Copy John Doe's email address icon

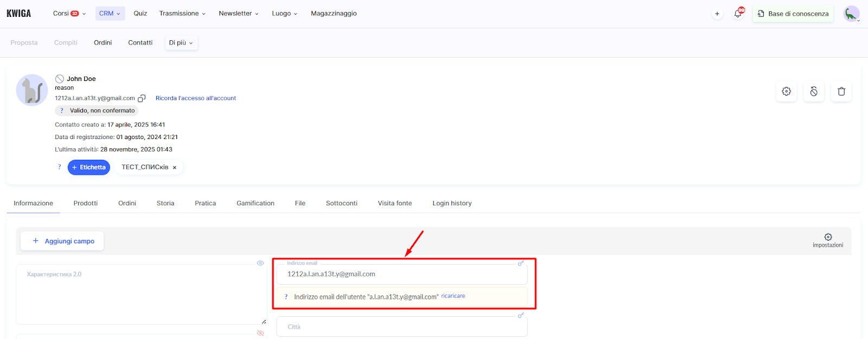click(x=142, y=98)
